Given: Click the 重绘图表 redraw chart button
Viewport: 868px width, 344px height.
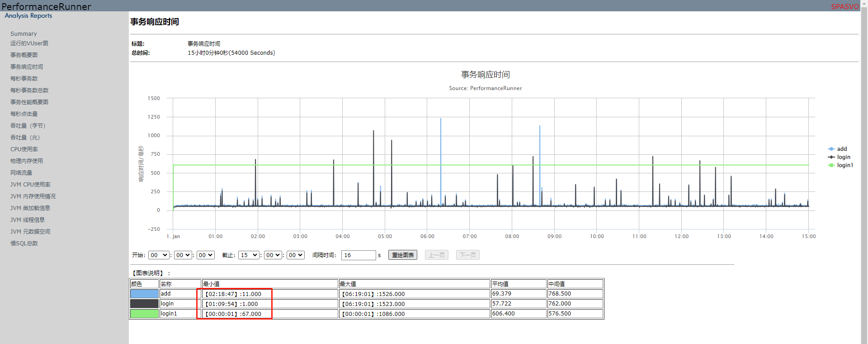Looking at the screenshot, I should pyautogui.click(x=402, y=255).
